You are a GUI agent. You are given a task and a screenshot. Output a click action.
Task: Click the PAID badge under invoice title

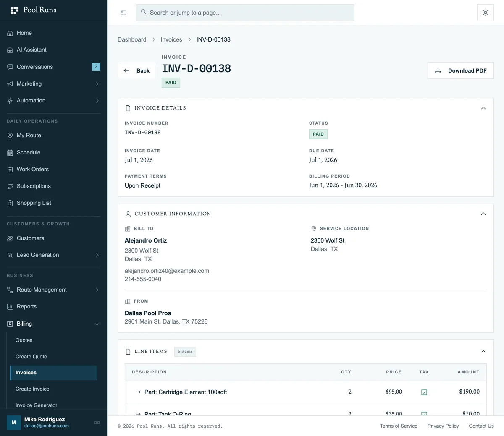(171, 83)
